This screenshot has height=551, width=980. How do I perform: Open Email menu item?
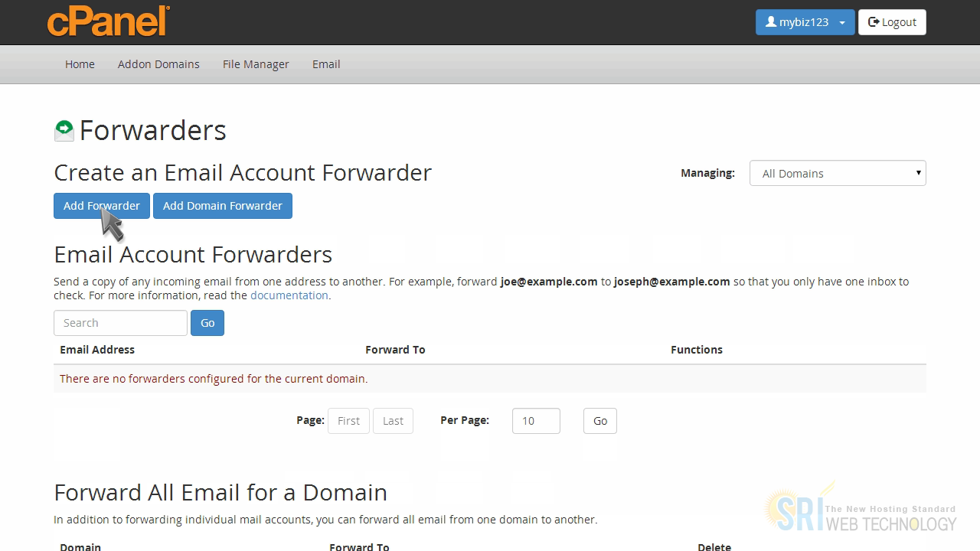326,64
